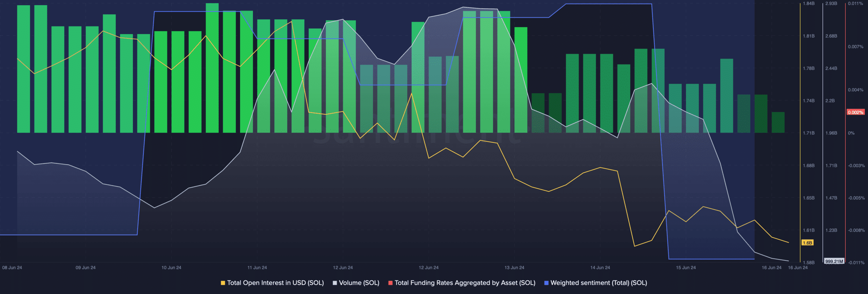
Task: Click the 1.65B open interest axis label
Action: [809, 198]
